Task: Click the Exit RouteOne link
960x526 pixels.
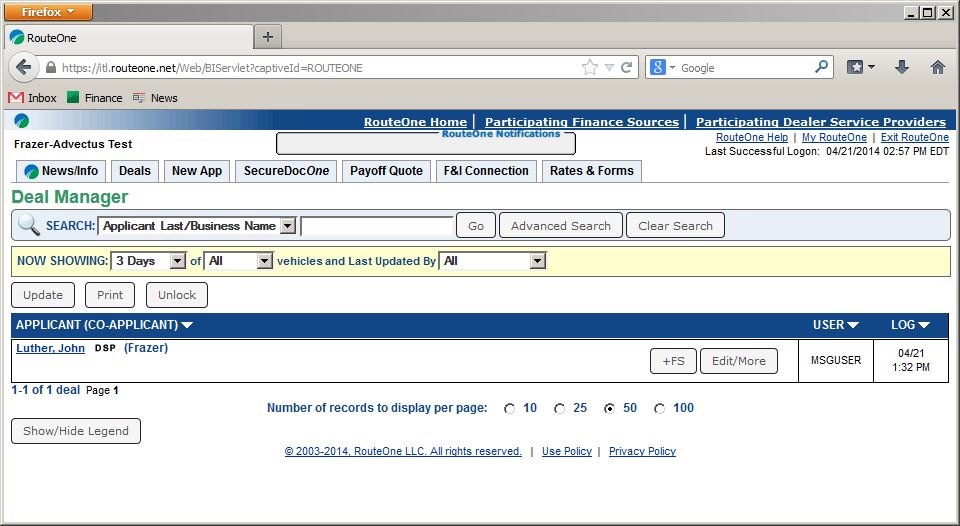Action: (x=915, y=137)
